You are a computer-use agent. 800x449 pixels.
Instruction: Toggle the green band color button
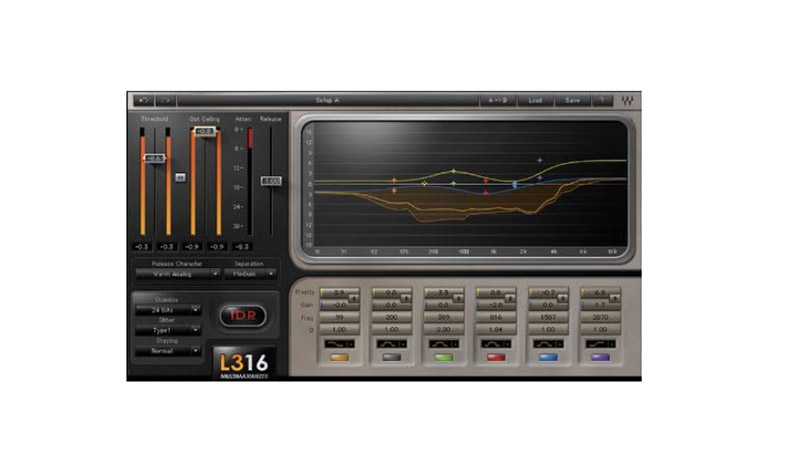point(442,356)
